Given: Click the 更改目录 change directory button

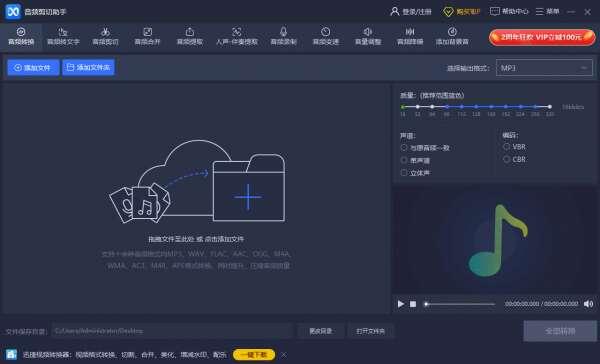Looking at the screenshot, I should tap(321, 331).
